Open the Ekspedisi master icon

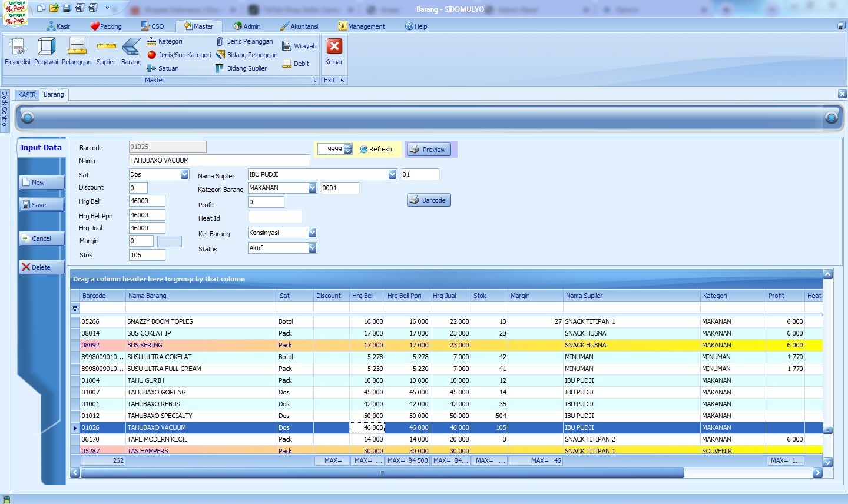(x=17, y=47)
